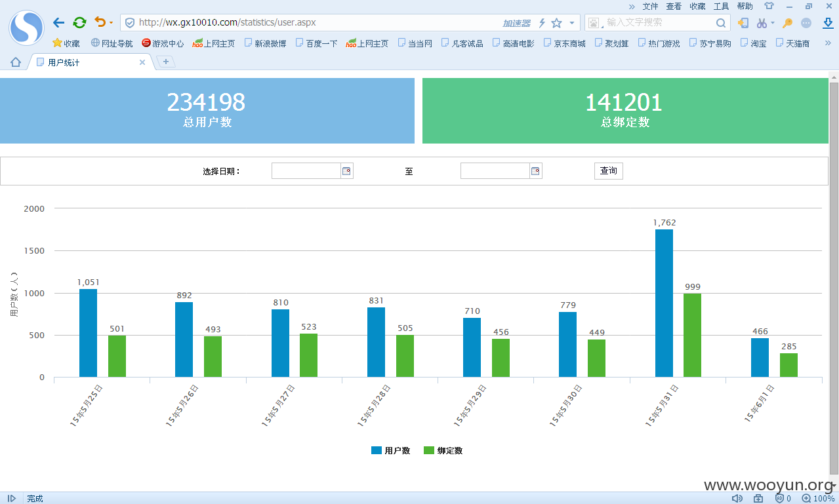This screenshot has height=504, width=839.
Task: Open the 聚划算 bookmark
Action: pyautogui.click(x=611, y=43)
